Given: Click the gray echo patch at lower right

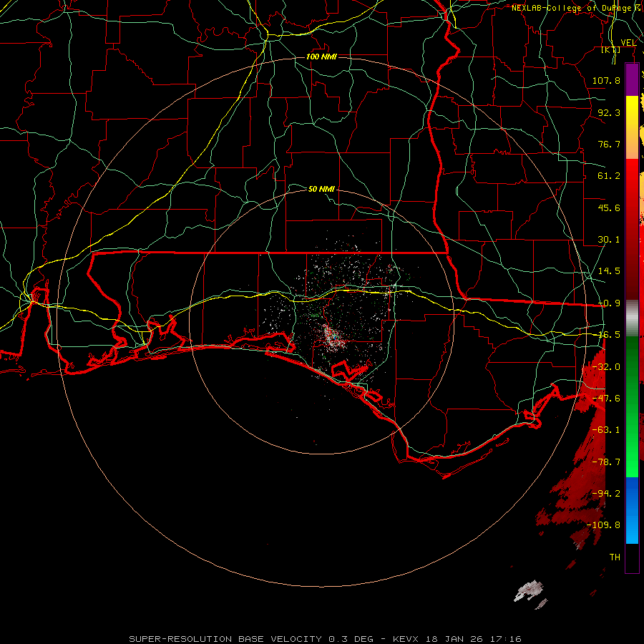Looking at the screenshot, I should (x=529, y=590).
